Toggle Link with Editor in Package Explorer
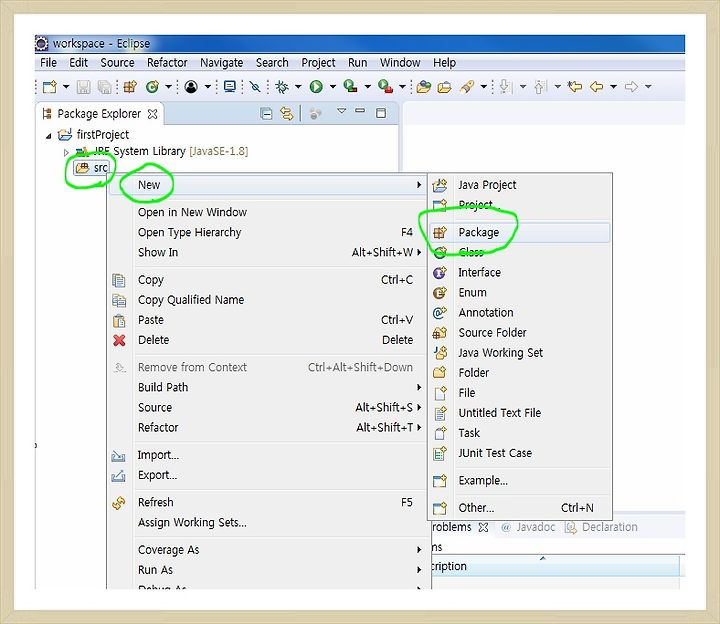Screen dimensions: 720x624 tap(287, 113)
